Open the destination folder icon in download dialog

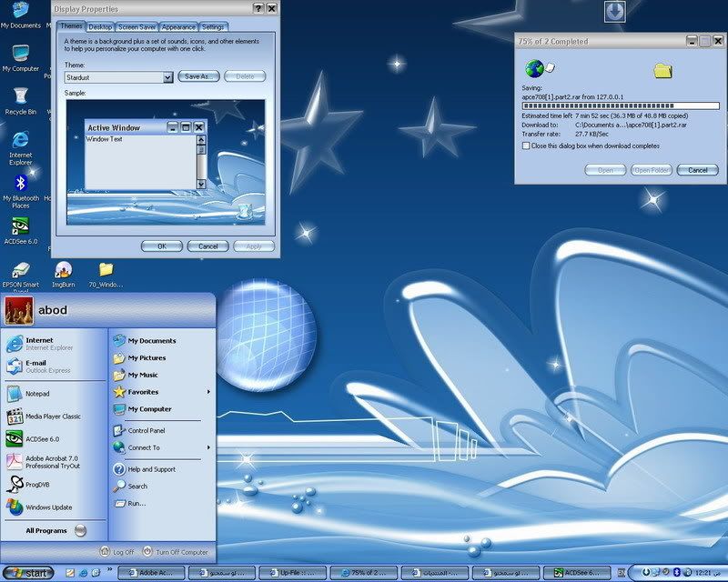click(662, 71)
